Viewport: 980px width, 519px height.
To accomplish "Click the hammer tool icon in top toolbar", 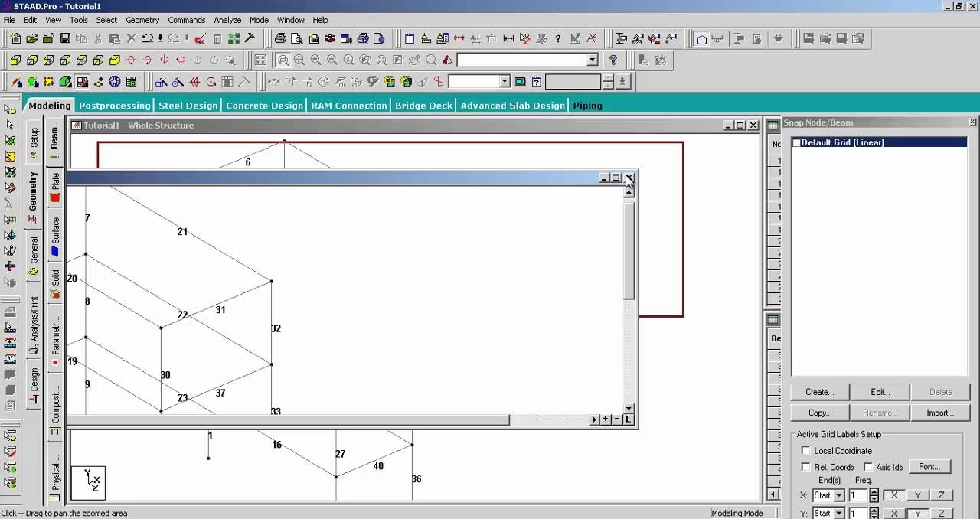I will (x=250, y=38).
